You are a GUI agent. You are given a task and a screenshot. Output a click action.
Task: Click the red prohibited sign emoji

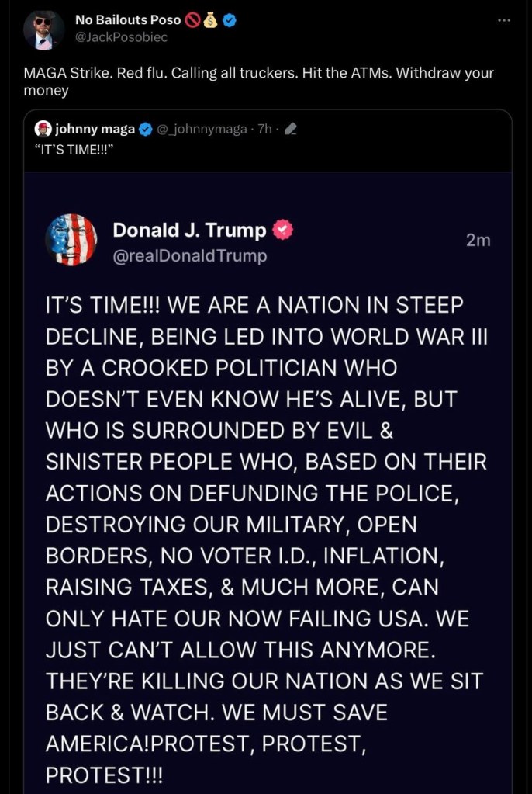[x=192, y=20]
